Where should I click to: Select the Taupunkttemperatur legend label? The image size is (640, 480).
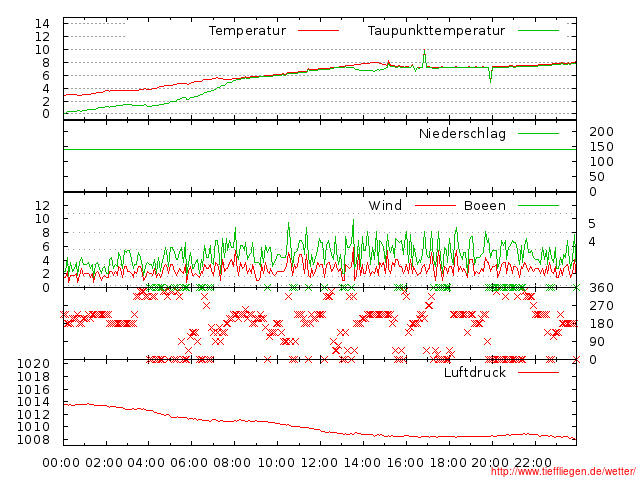436,31
